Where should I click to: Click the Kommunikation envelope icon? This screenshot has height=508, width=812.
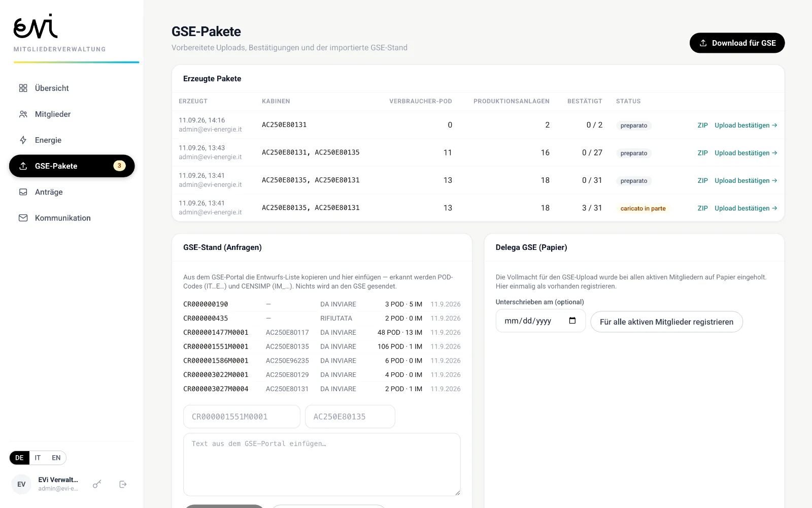23,218
